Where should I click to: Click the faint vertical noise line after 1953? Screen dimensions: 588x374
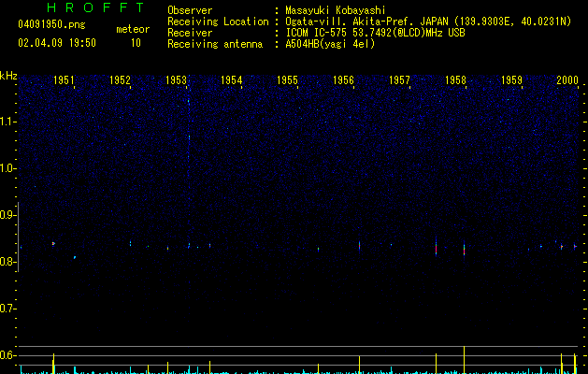point(189,162)
